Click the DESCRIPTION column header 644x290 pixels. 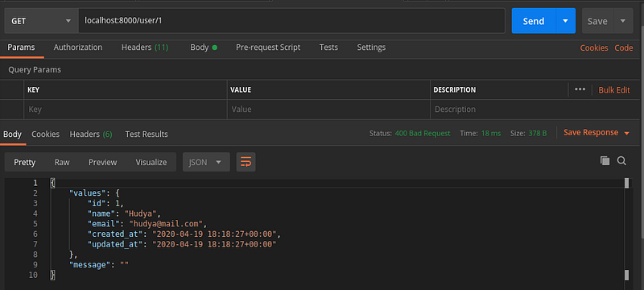(455, 89)
